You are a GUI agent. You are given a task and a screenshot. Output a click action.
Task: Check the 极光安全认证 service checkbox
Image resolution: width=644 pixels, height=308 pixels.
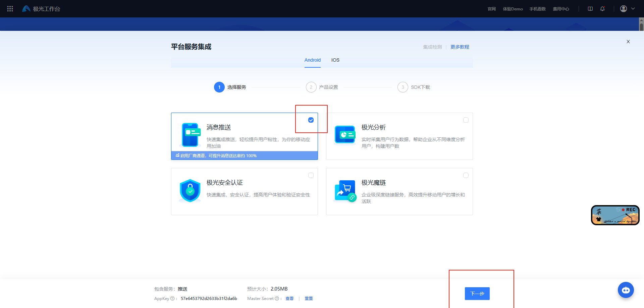pyautogui.click(x=311, y=175)
